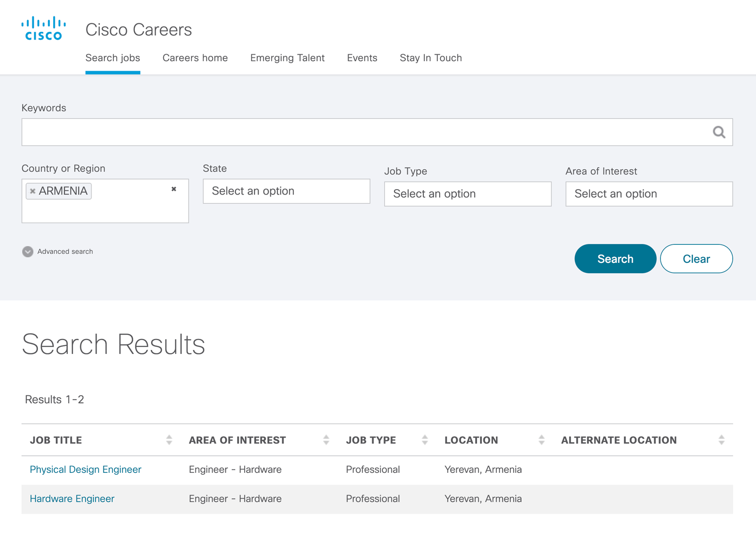Screen dimensions: 756x542
Task: Sort results by Job Title
Action: pos(169,440)
